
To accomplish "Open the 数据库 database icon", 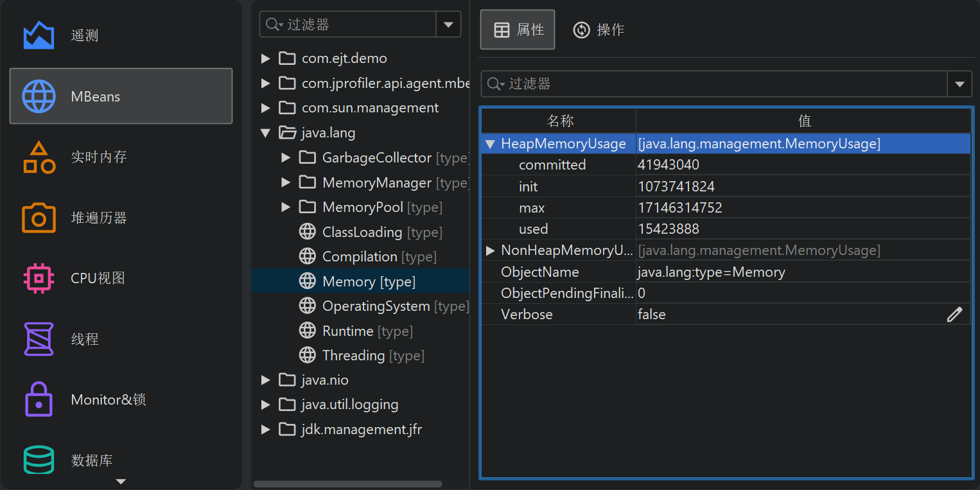I will click(39, 460).
